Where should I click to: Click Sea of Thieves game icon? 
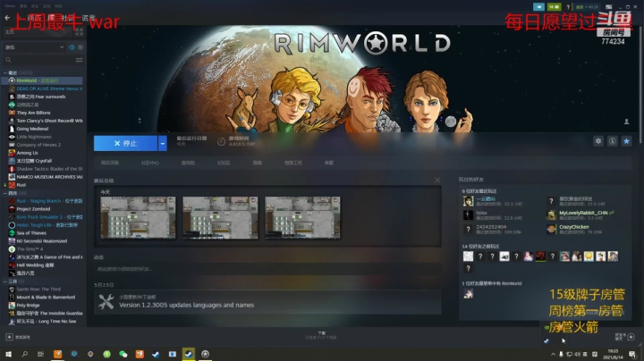[x=12, y=233]
